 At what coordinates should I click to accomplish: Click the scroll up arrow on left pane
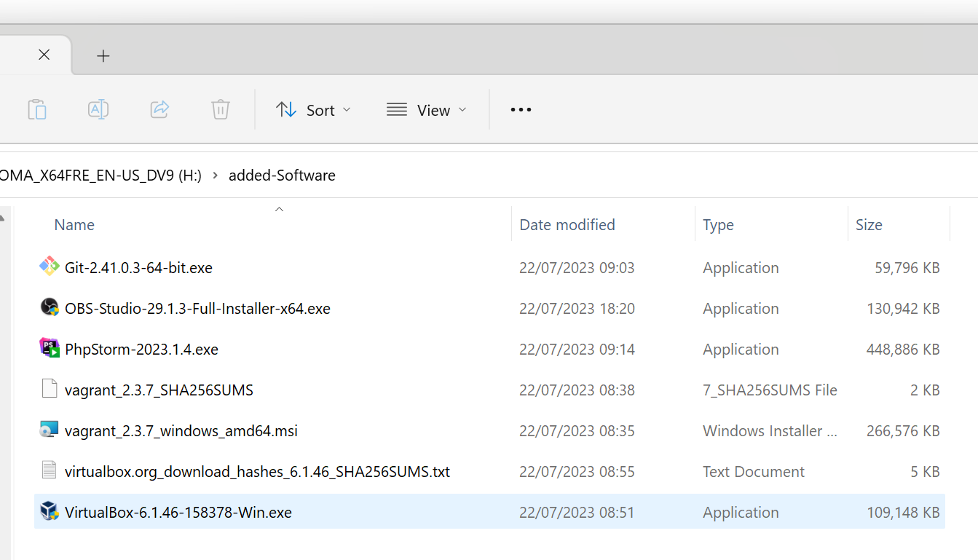2,218
